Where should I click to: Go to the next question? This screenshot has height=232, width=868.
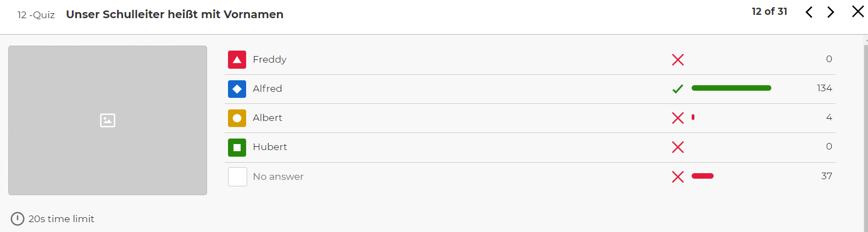[x=831, y=12]
